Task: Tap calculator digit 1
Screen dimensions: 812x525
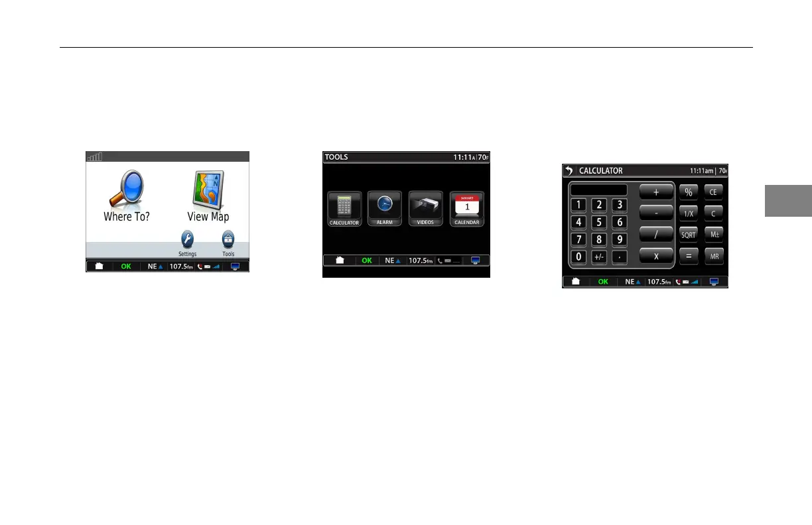Action: point(579,205)
